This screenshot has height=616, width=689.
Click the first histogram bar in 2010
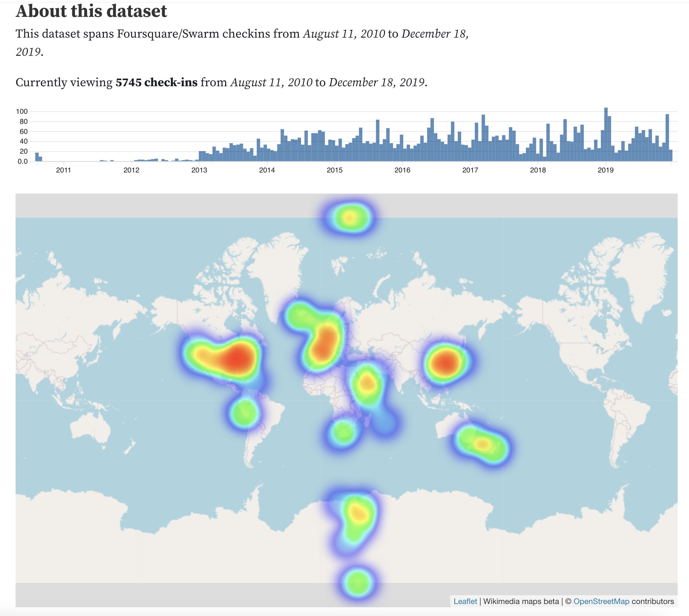[37, 157]
